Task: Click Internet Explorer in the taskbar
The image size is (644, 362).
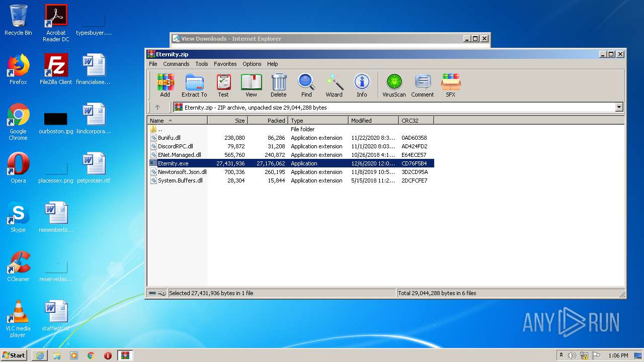Action: point(40,355)
